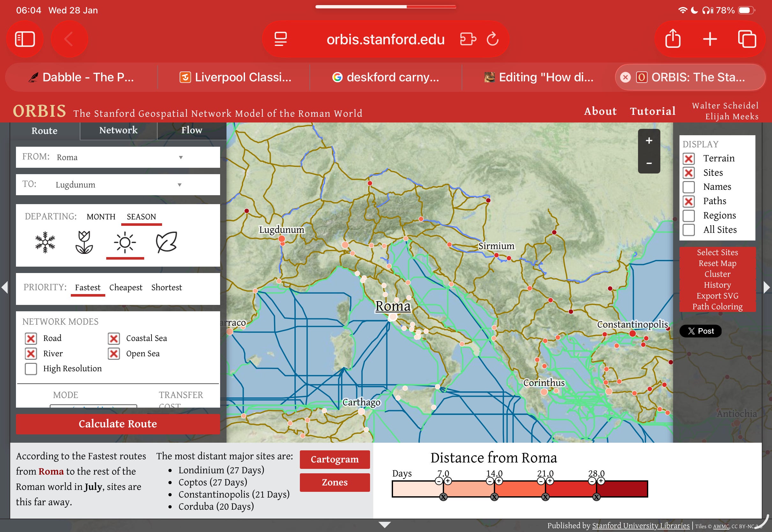This screenshot has width=772, height=532.
Task: Remove the 14.0 days breakpoint
Action: [x=494, y=497]
